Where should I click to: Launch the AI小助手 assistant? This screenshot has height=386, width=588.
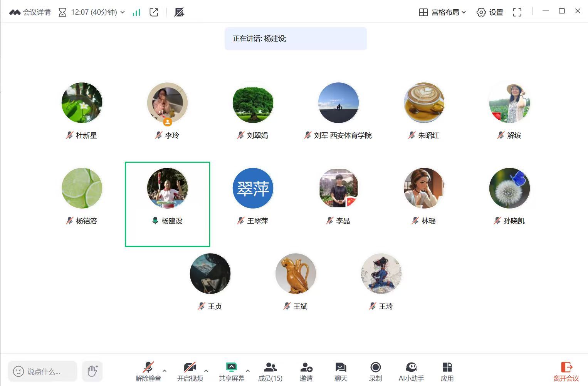pos(411,367)
